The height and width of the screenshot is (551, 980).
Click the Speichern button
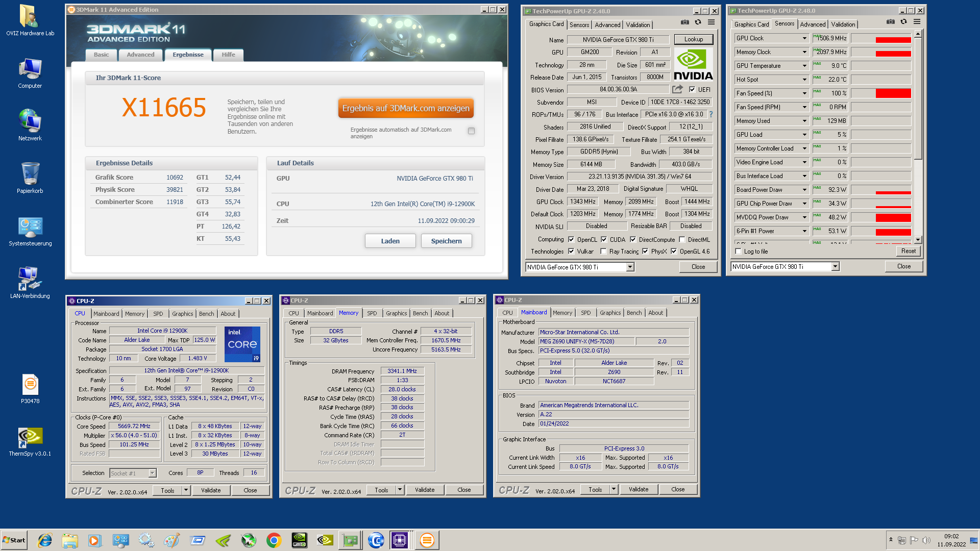coord(447,241)
